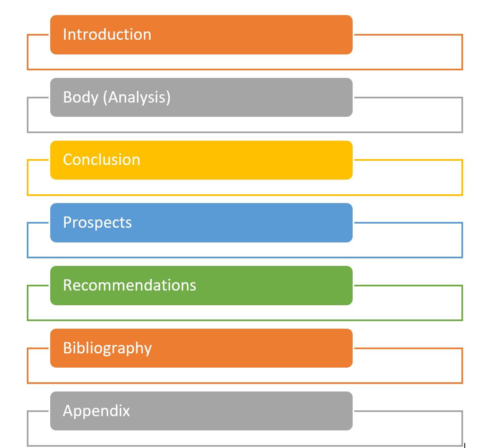Image resolution: width=484 pixels, height=448 pixels.
Task: Place cursor in the text Body (Analysis)
Action: [117, 97]
